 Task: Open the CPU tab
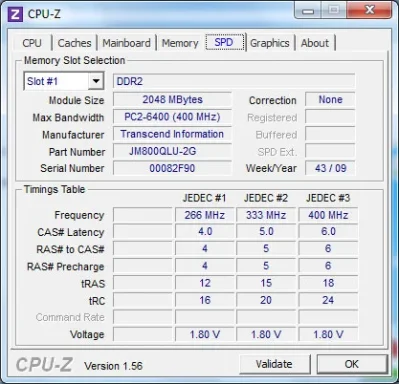click(32, 43)
